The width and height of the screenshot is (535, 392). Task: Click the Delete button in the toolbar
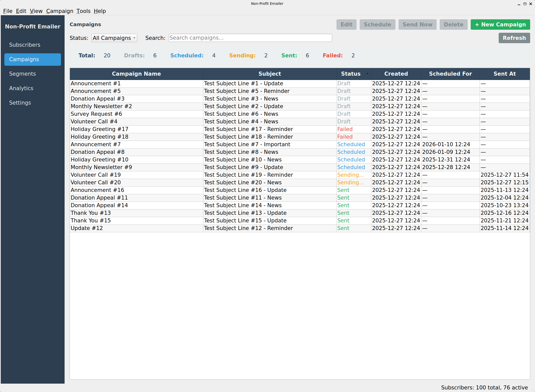tap(453, 25)
